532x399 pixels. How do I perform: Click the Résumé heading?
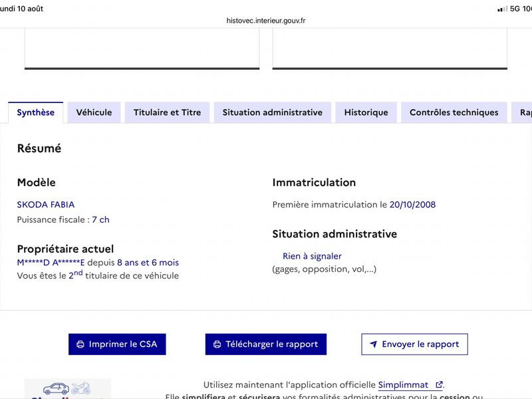[39, 148]
